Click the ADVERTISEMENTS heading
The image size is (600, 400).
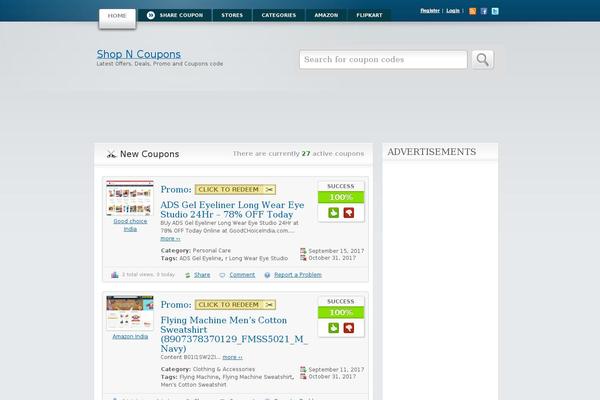(x=432, y=152)
